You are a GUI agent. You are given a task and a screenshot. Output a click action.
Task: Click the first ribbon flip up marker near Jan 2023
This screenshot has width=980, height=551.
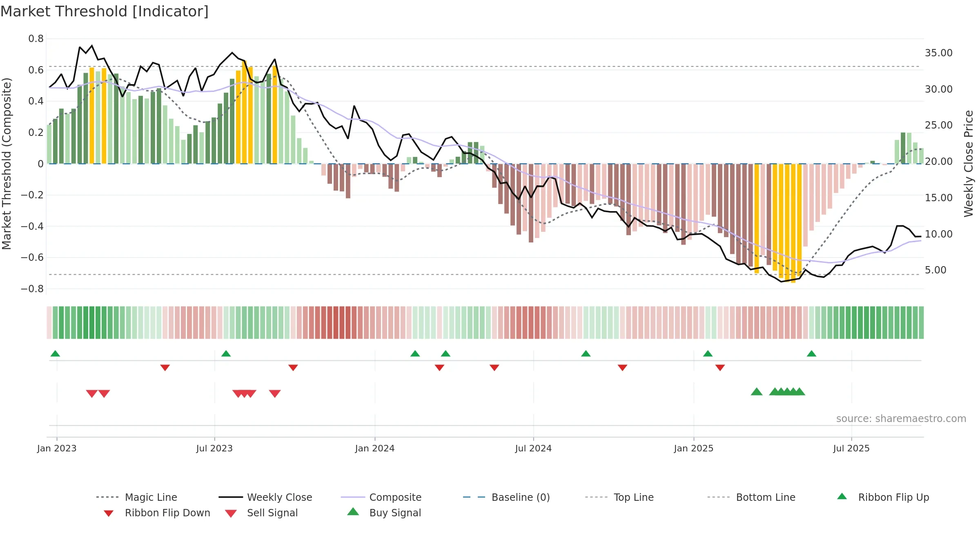[55, 353]
